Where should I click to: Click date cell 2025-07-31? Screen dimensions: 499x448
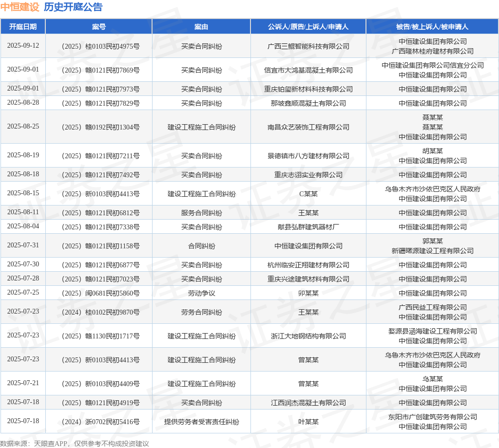coord(23,245)
